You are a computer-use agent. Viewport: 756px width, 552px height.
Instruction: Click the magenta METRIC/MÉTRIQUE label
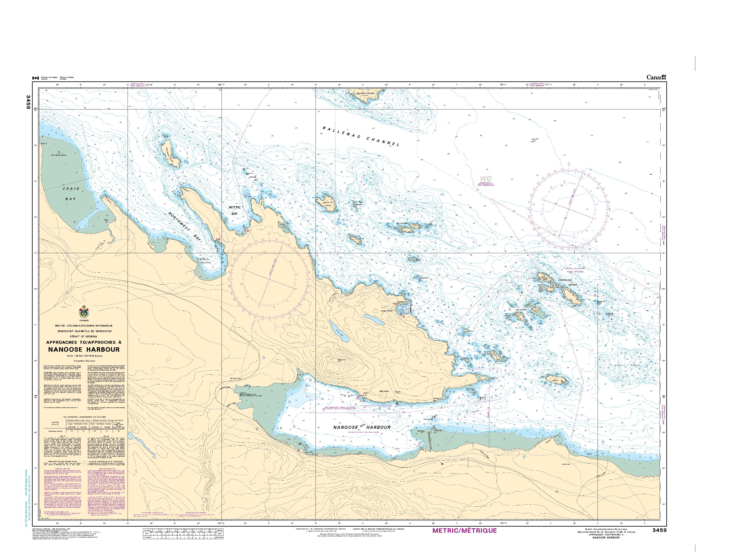pyautogui.click(x=464, y=531)
